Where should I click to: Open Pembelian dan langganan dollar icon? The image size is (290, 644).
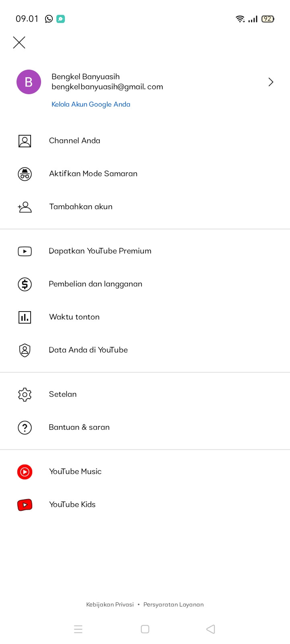click(x=25, y=284)
